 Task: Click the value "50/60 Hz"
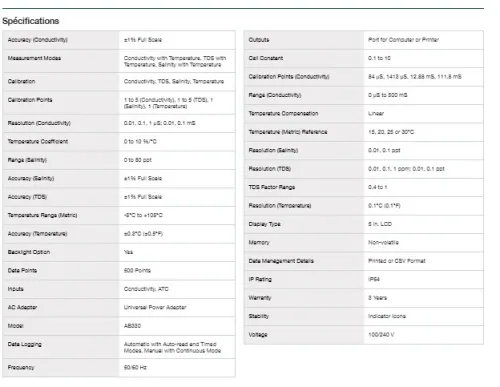coord(135,368)
